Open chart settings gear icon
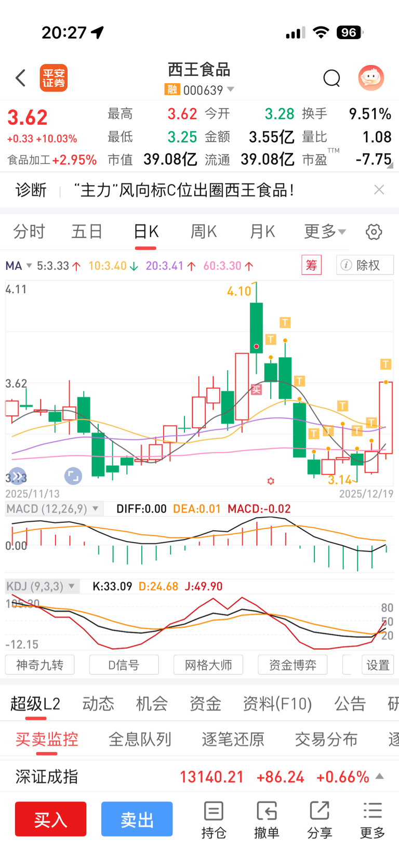This screenshot has height=868, width=399. click(374, 232)
